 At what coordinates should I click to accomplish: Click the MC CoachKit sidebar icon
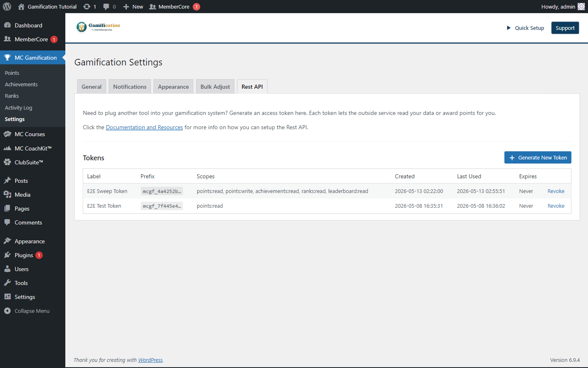click(7, 148)
